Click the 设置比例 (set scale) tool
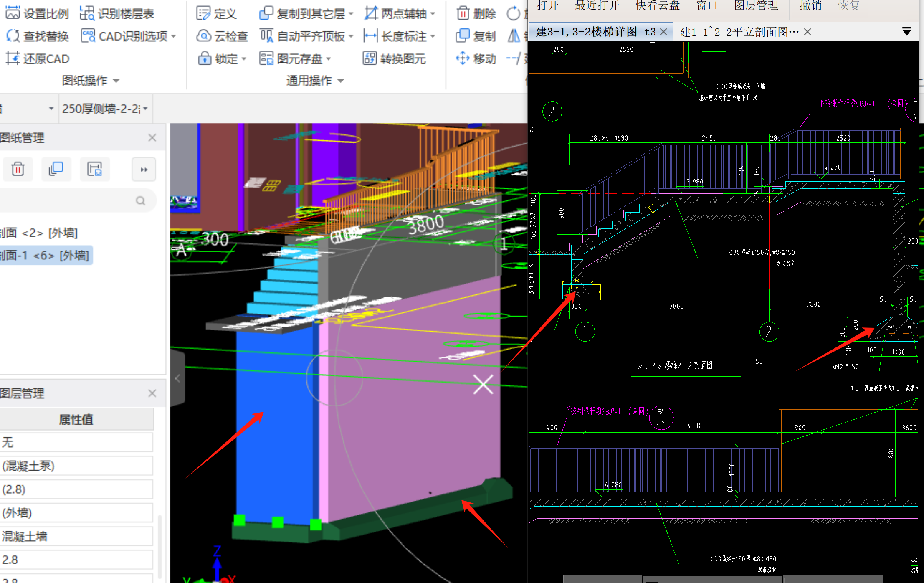 (x=37, y=14)
